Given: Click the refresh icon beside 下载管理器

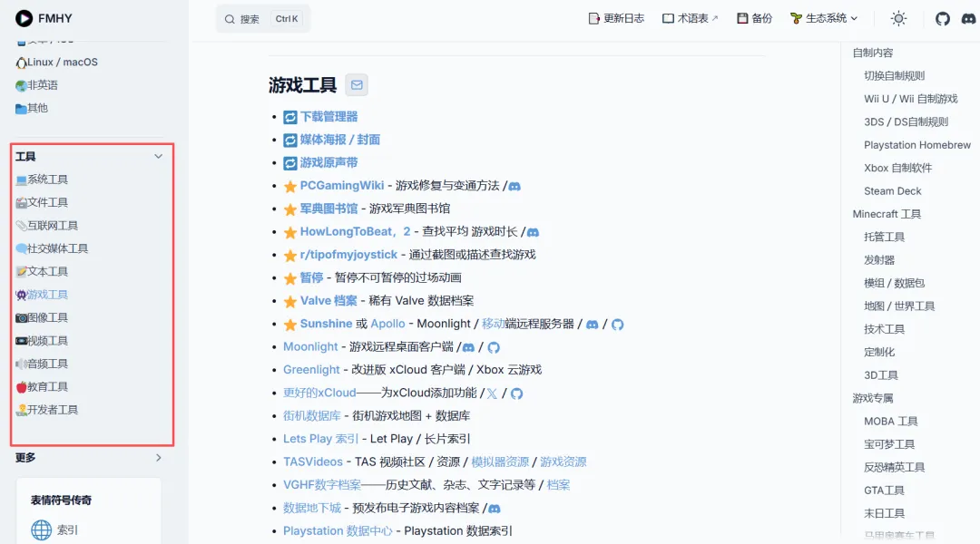Looking at the screenshot, I should [x=290, y=117].
